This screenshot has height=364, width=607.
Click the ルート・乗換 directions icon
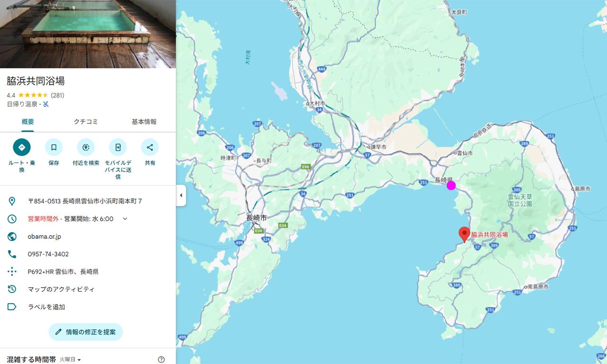pyautogui.click(x=22, y=147)
